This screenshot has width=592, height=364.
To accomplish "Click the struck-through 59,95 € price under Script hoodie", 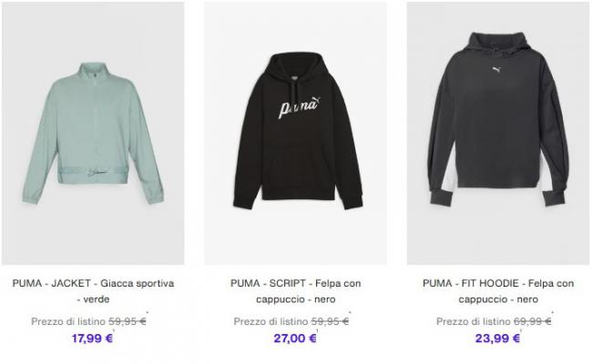I will [x=330, y=321].
